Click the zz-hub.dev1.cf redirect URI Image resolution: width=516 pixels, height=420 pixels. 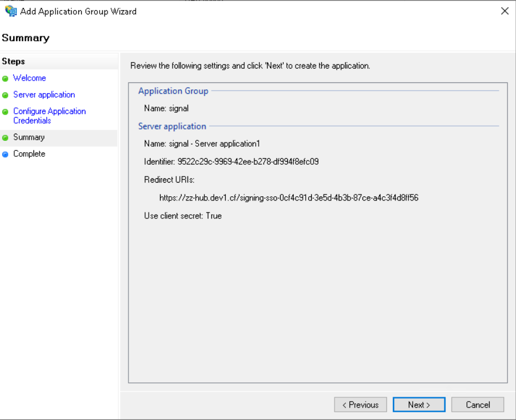[x=288, y=197]
